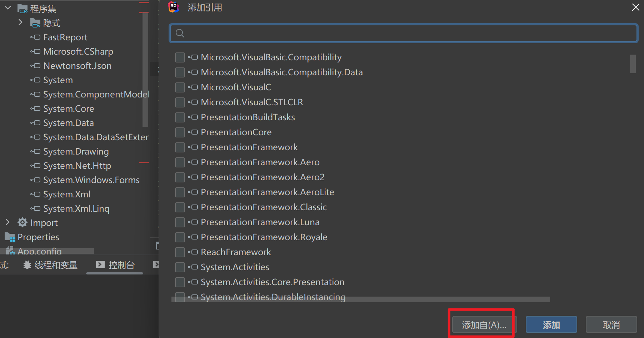The height and width of the screenshot is (338, 644).
Task: Click the Rider logo icon in dialog title
Action: coord(174,7)
